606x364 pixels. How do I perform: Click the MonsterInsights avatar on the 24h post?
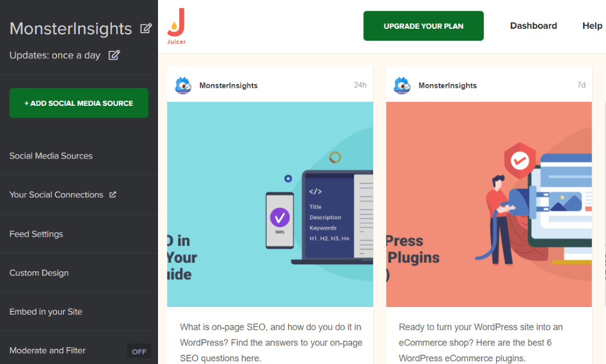183,85
